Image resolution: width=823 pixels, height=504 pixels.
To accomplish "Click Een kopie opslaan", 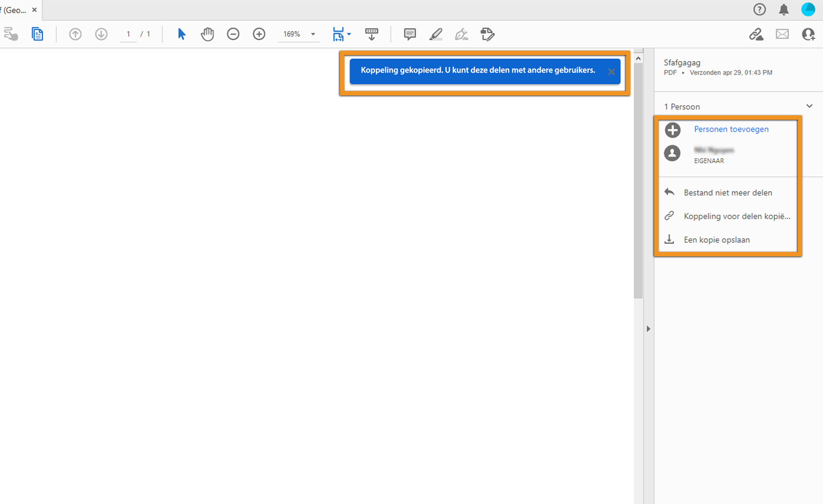I will 716,240.
